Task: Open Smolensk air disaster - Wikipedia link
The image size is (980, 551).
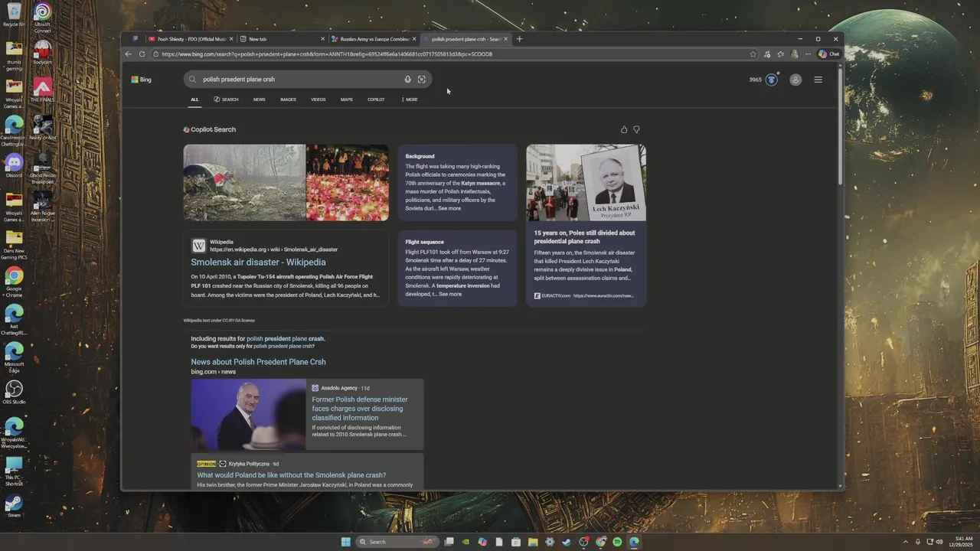Action: point(258,262)
